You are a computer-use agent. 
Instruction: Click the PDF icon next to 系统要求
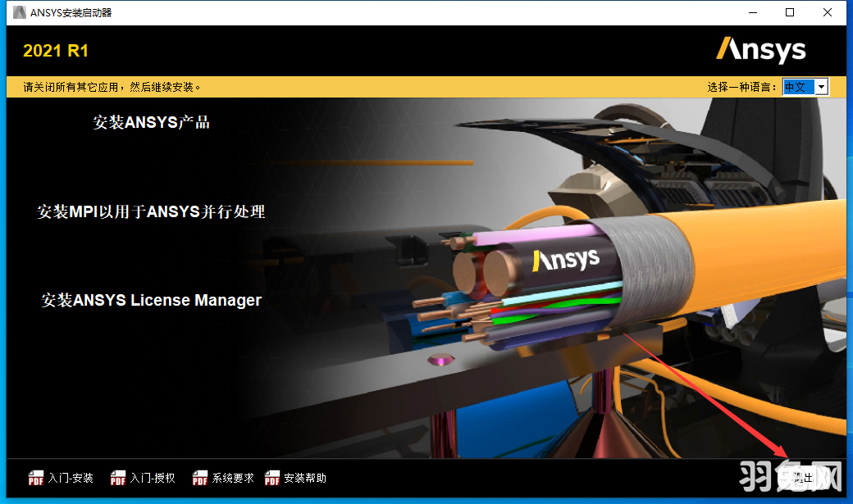pos(199,477)
